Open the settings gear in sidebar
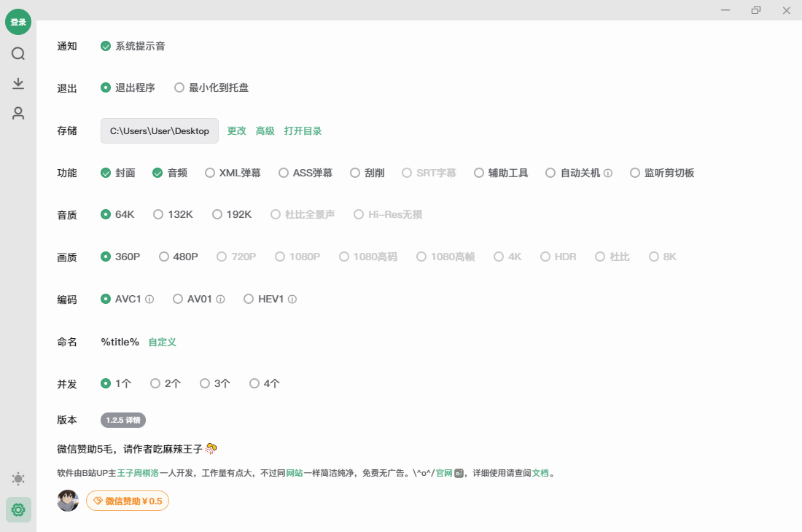The width and height of the screenshot is (802, 532). click(x=18, y=509)
